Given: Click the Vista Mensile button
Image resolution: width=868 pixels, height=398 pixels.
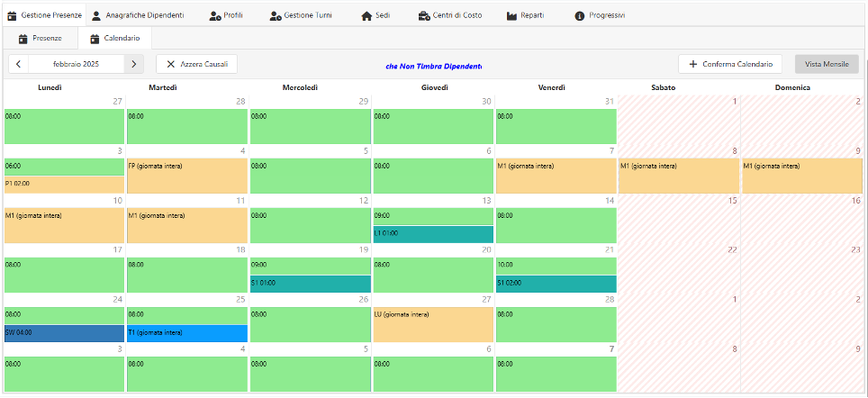Looking at the screenshot, I should point(826,64).
